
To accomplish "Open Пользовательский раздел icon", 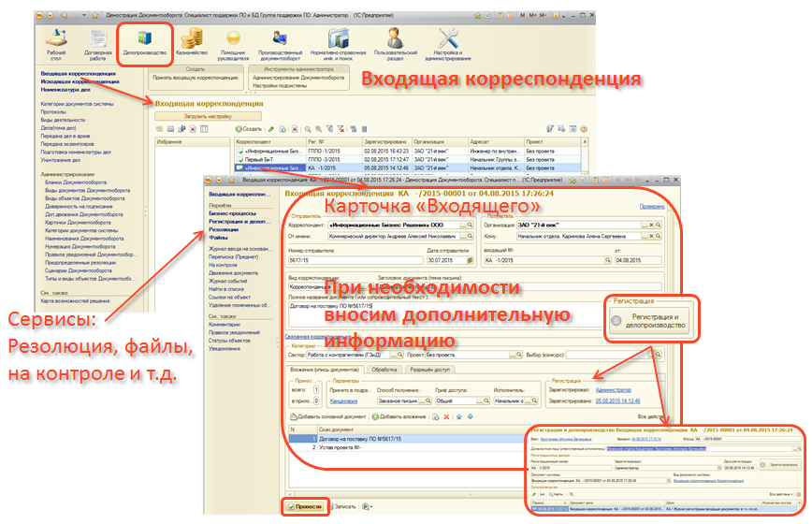I will (395, 44).
